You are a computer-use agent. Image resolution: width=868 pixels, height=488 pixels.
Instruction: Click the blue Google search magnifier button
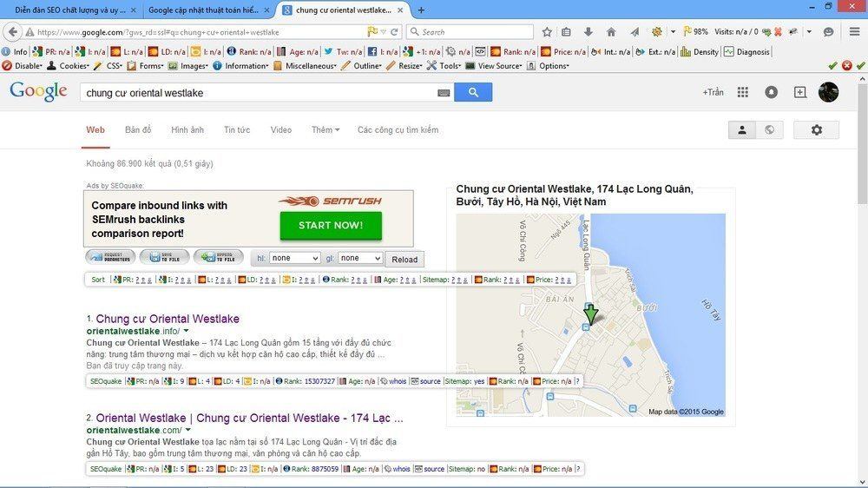click(473, 93)
